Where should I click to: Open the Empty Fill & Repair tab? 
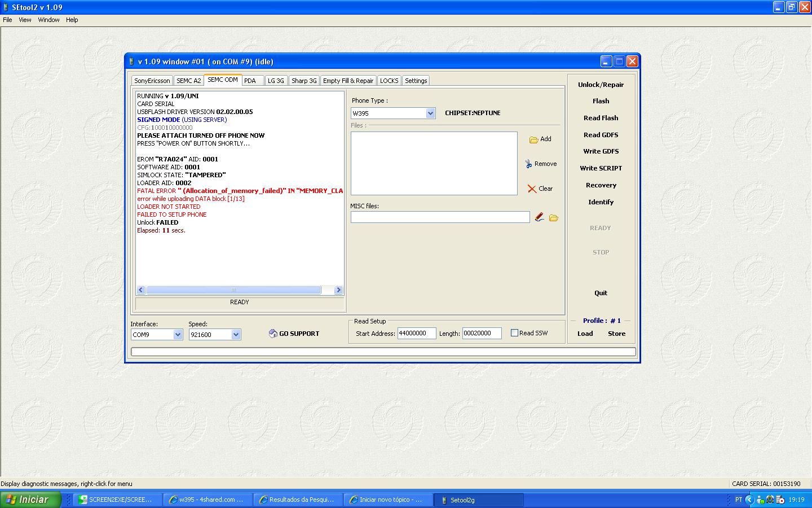click(348, 81)
